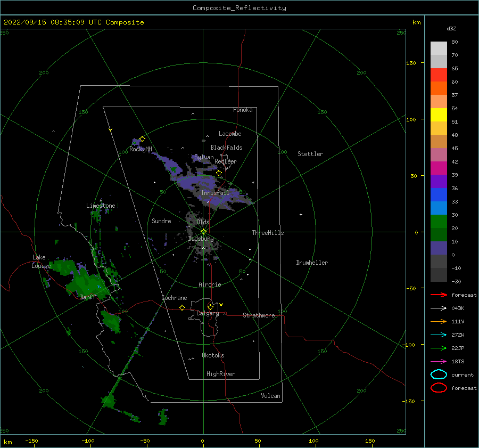Click the Strathmore label
The image size is (479, 448).
pos(259,315)
